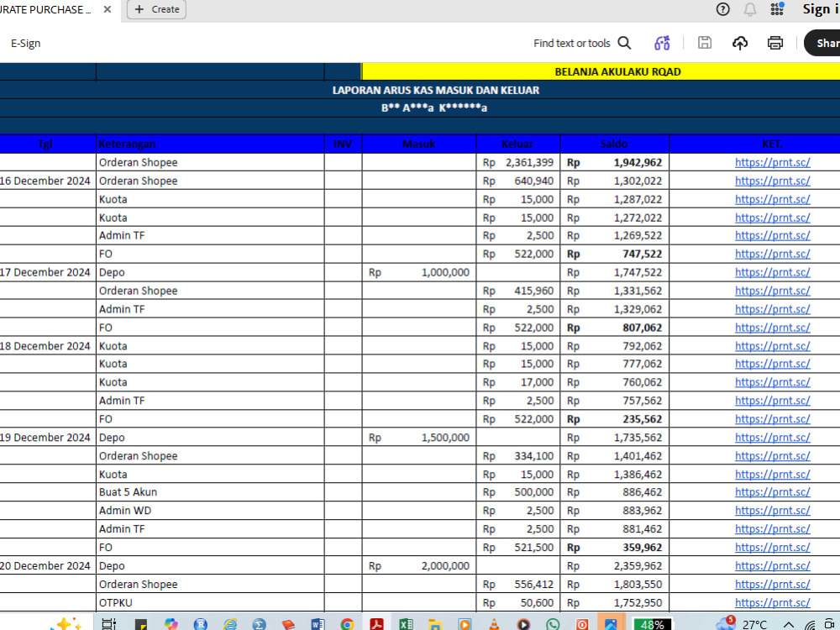Click Sign in at top right

[820, 9]
